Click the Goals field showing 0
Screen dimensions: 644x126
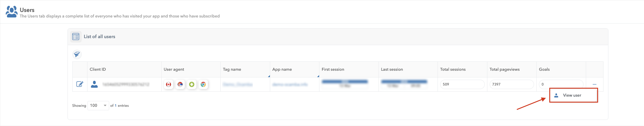pos(561,84)
